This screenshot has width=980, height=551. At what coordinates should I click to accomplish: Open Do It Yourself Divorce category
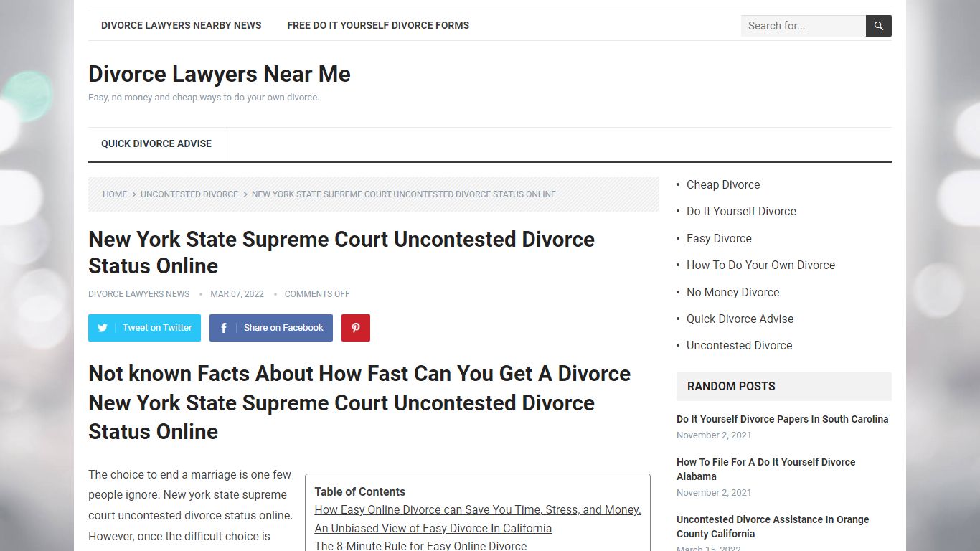(741, 211)
